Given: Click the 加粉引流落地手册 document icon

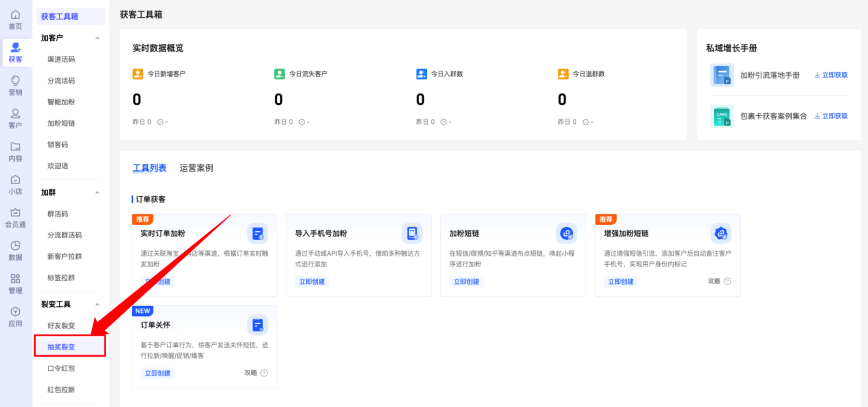Looking at the screenshot, I should 722,75.
